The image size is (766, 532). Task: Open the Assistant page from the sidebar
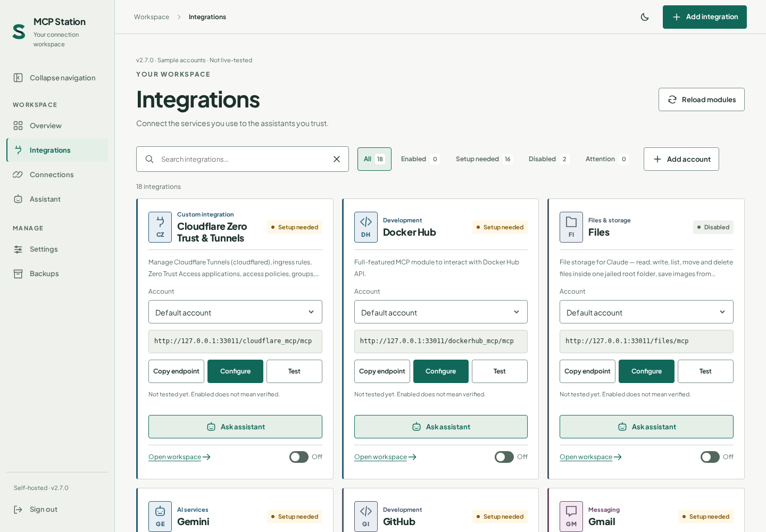pyautogui.click(x=57, y=199)
